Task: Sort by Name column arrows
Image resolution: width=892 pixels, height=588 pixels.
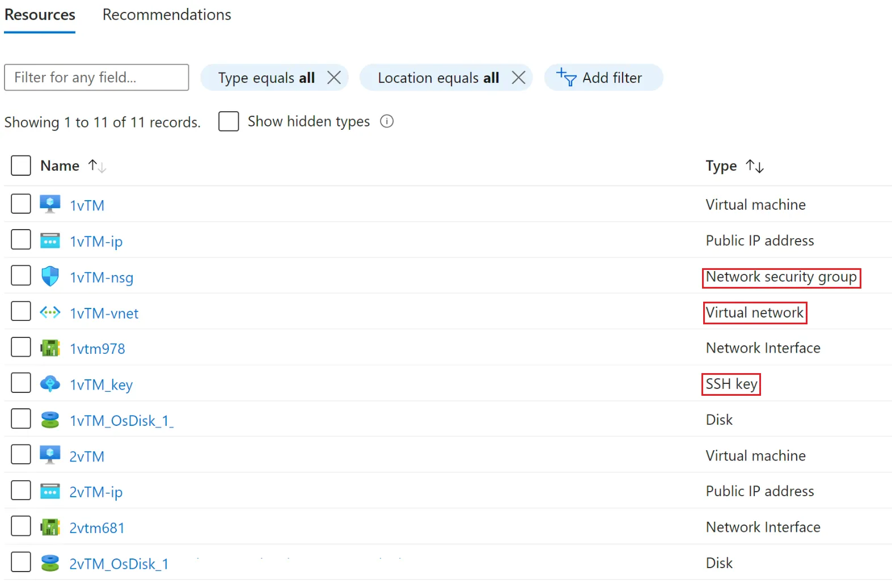Action: (97, 166)
